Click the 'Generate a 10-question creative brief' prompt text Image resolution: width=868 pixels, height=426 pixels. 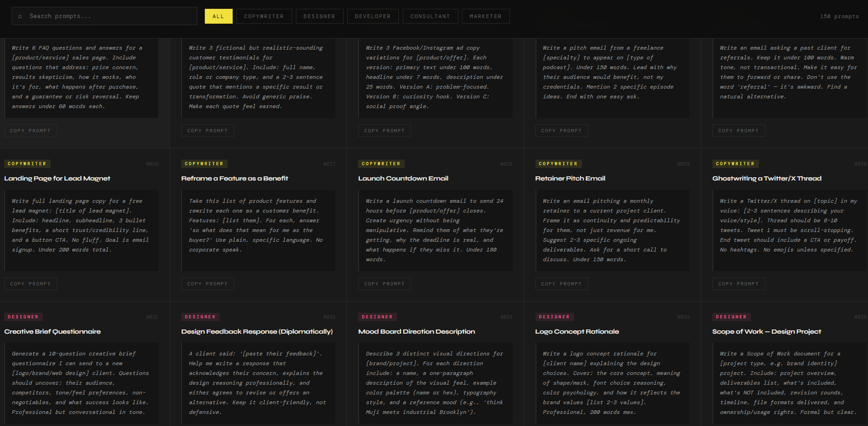click(81, 383)
